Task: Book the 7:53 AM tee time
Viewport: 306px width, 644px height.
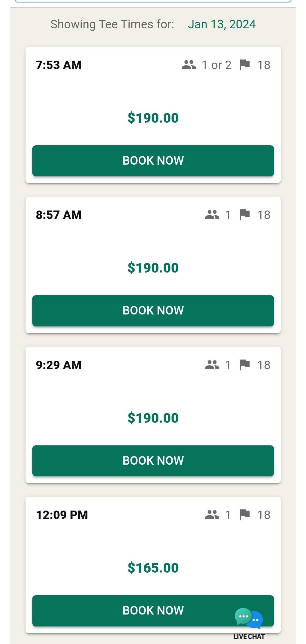Action: [x=153, y=161]
